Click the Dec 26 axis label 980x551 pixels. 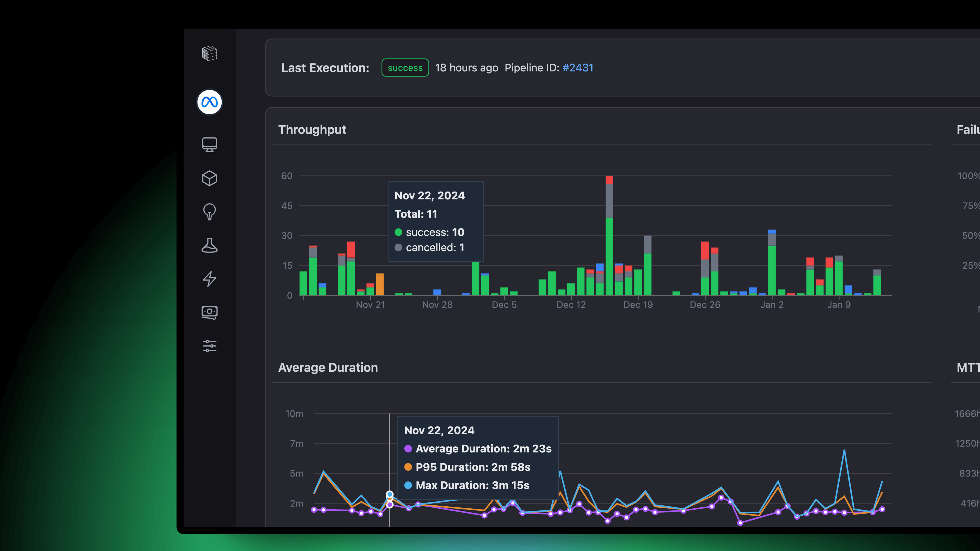tap(705, 305)
